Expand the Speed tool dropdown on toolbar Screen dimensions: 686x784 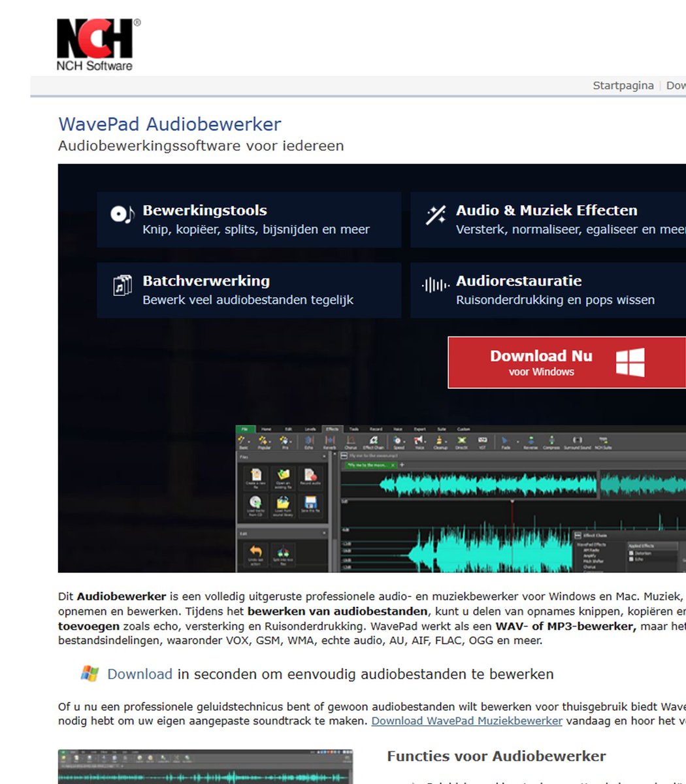[404, 442]
